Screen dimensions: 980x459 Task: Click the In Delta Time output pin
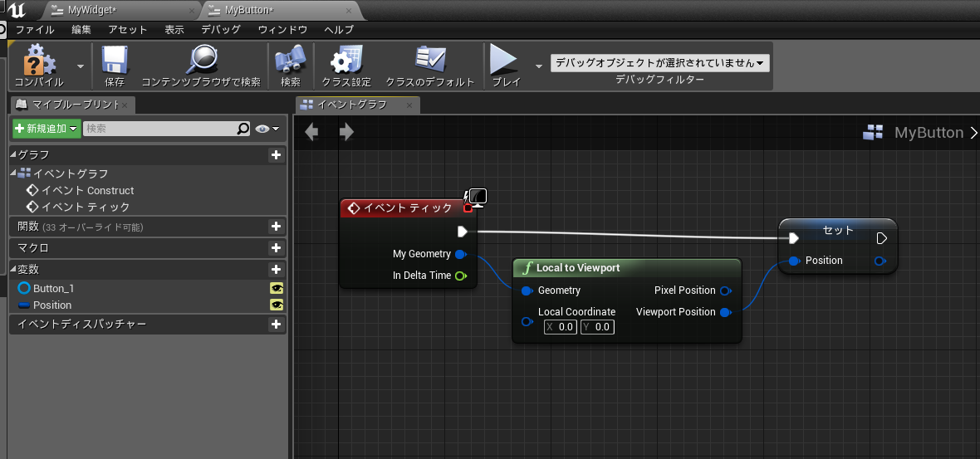click(x=461, y=276)
